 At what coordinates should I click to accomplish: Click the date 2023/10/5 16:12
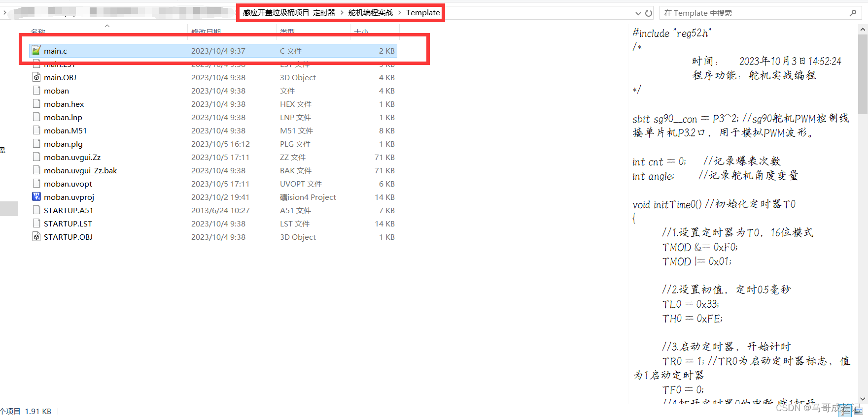(220, 144)
